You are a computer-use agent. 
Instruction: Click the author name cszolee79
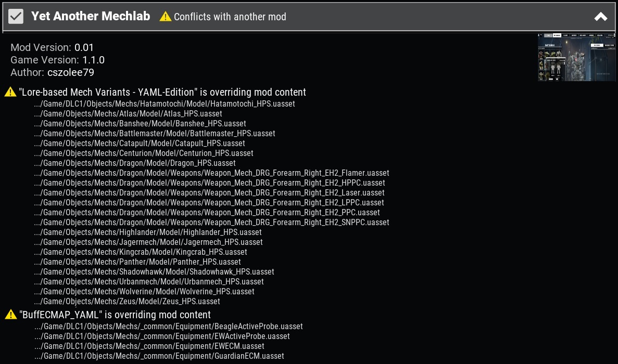tap(70, 72)
